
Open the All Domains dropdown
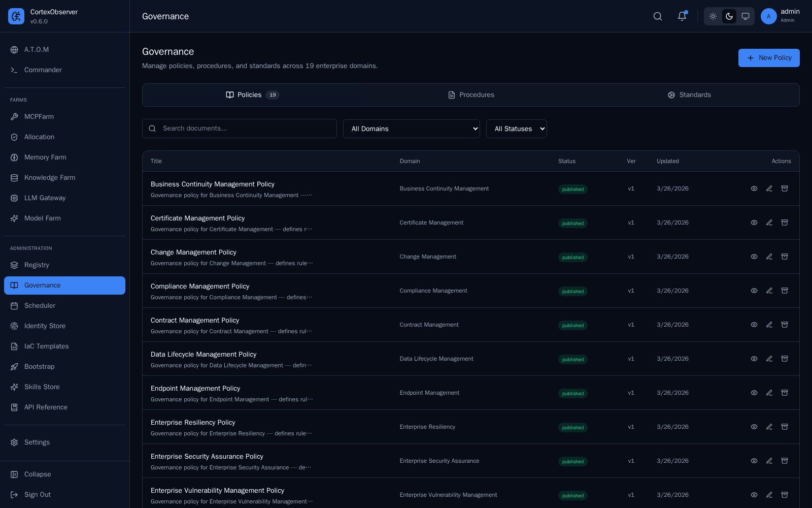pos(412,129)
